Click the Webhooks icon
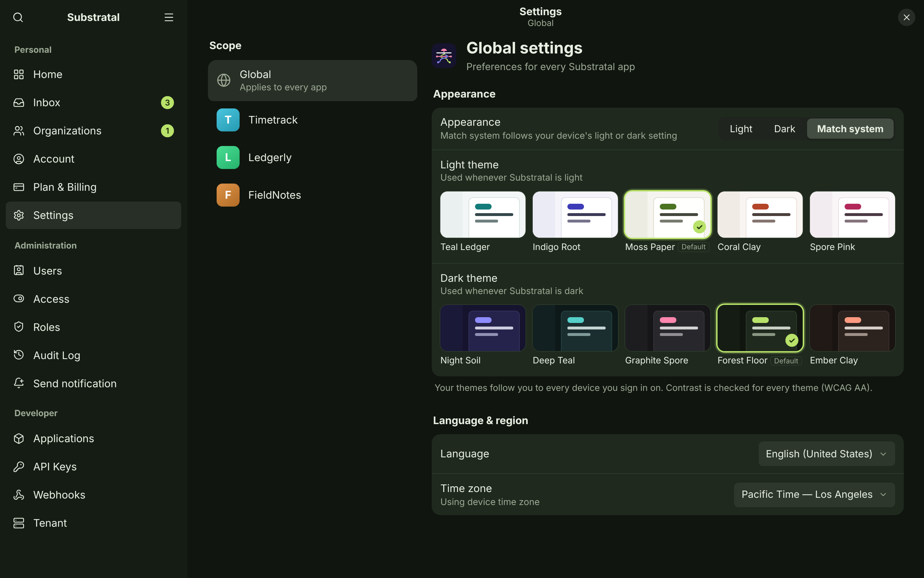 tap(19, 495)
